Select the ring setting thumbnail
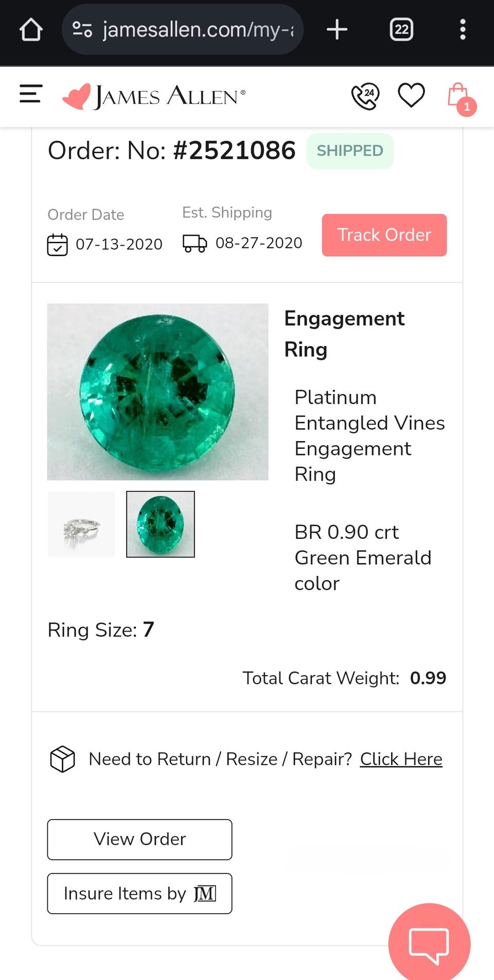 [81, 524]
